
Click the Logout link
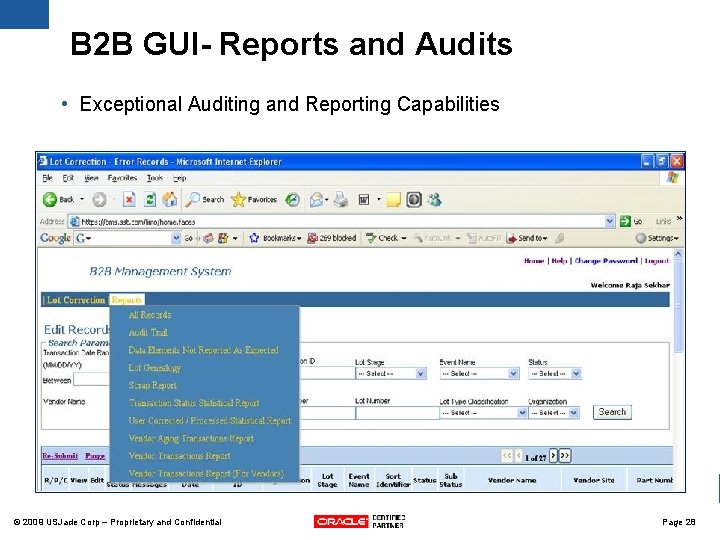tap(657, 261)
